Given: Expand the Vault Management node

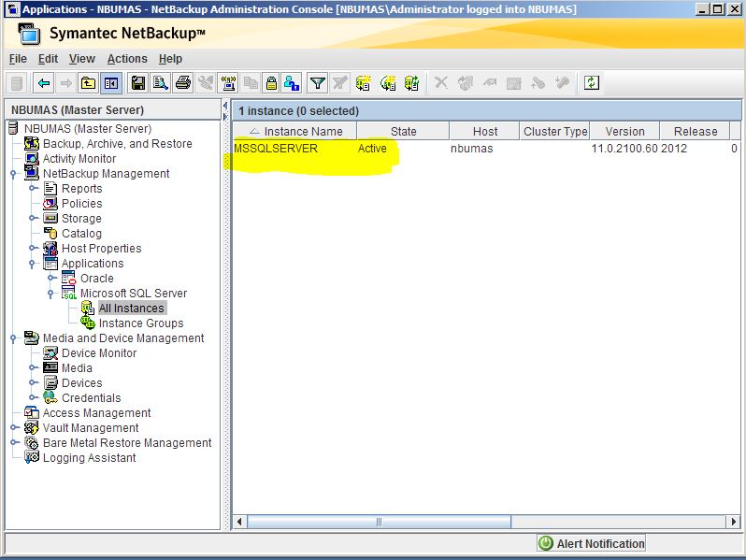Looking at the screenshot, I should point(14,427).
